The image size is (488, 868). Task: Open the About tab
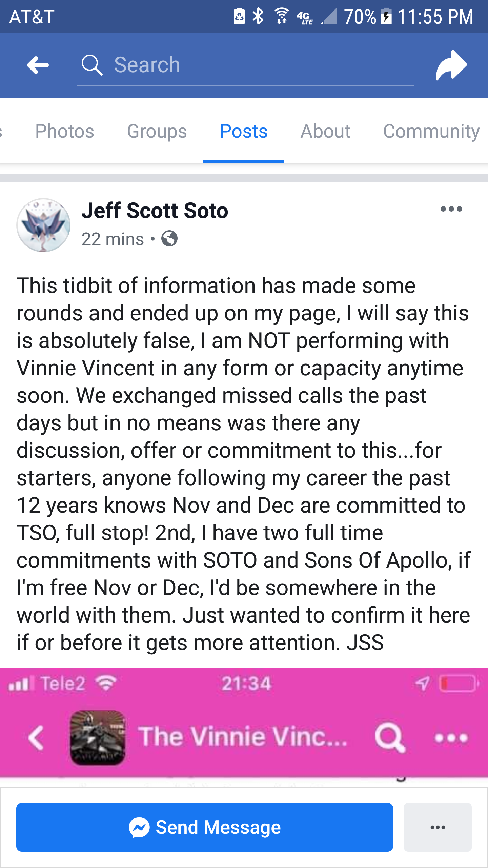pyautogui.click(x=325, y=131)
